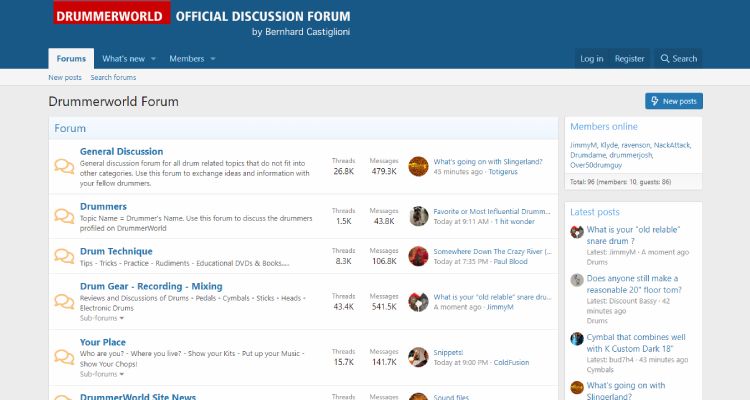
Task: Select the Forums tab
Action: [71, 58]
